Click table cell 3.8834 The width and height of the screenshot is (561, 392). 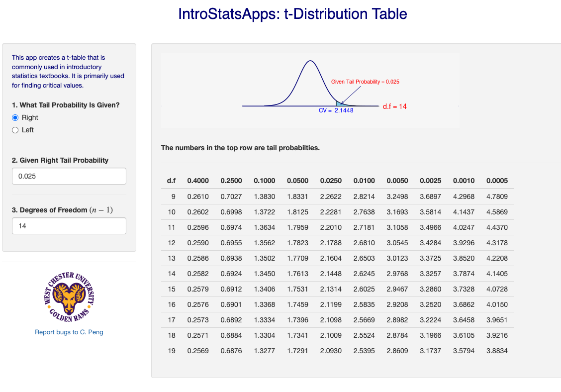tap(497, 351)
